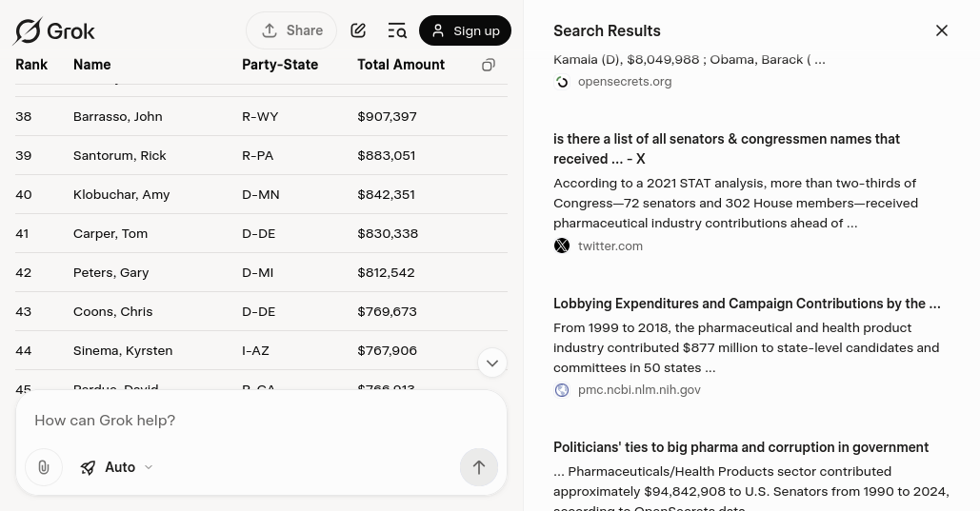Click the opensecrets.org favicon
Image resolution: width=980 pixels, height=511 pixels.
tap(562, 82)
